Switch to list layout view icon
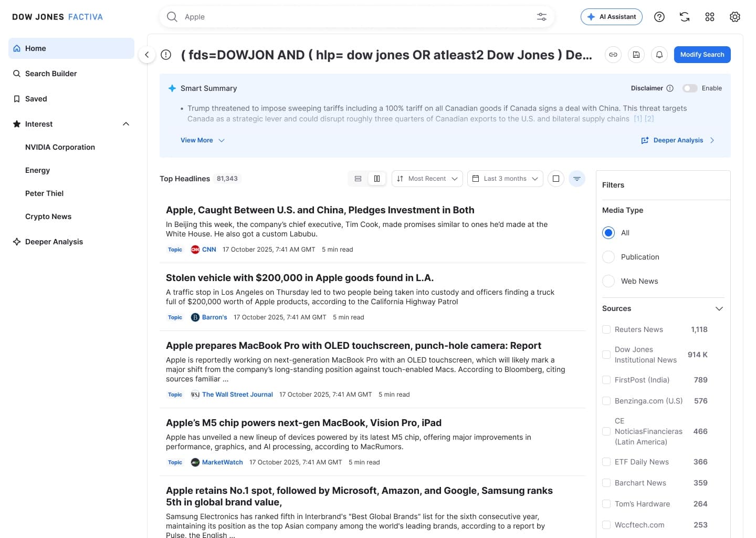The image size is (756, 538). tap(358, 179)
